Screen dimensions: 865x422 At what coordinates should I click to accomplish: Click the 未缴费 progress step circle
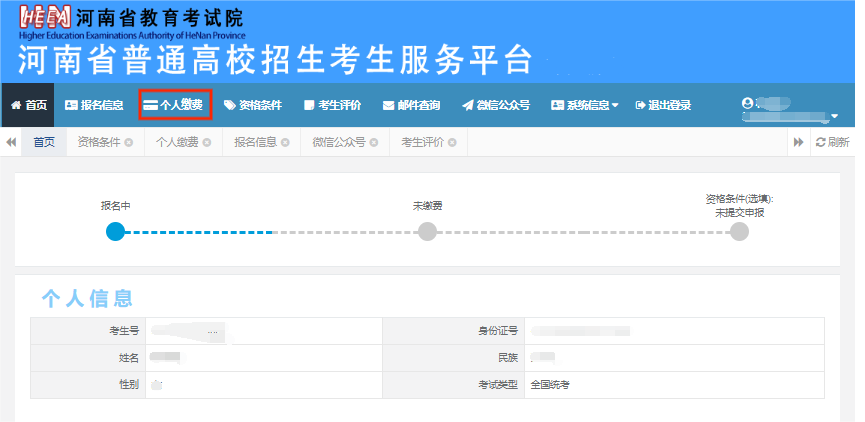coord(427,232)
